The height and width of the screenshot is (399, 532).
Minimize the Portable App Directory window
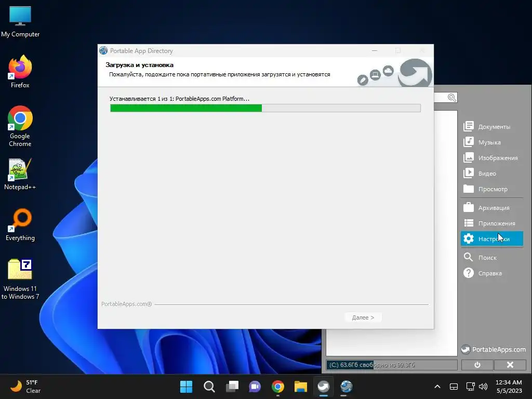(x=375, y=50)
